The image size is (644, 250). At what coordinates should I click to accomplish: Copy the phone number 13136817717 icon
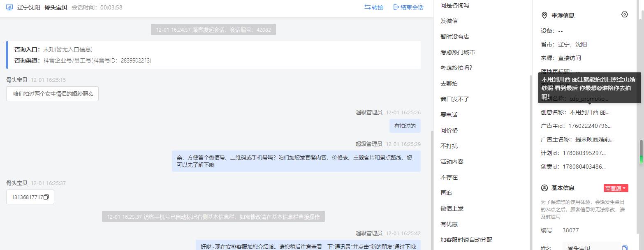pos(46,197)
